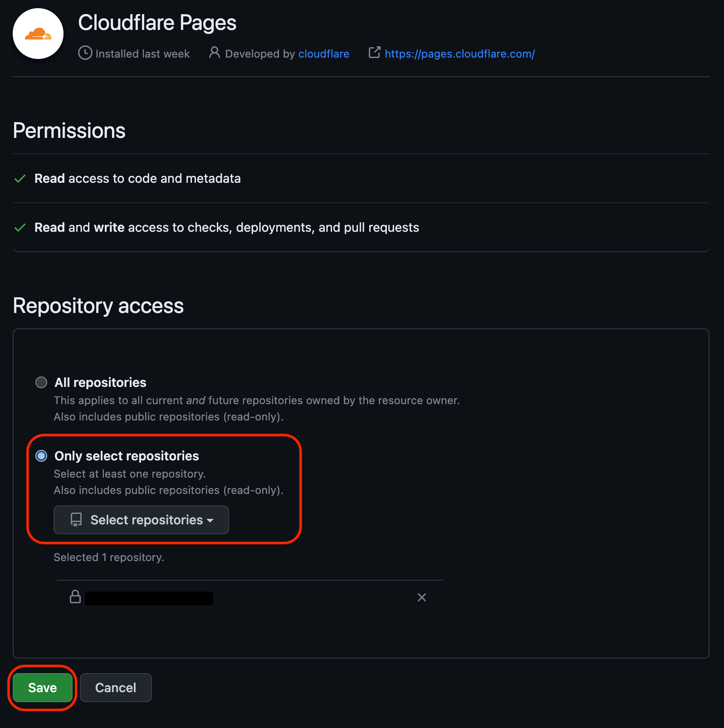This screenshot has width=724, height=728.
Task: Click the repository book icon in Select repositories
Action: click(76, 520)
